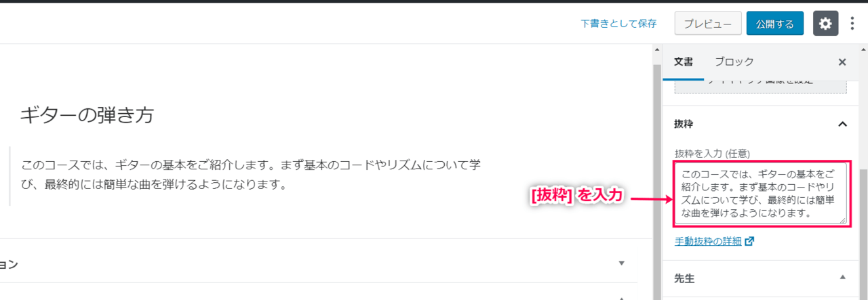Click 下書きとして保存 link

(x=618, y=24)
